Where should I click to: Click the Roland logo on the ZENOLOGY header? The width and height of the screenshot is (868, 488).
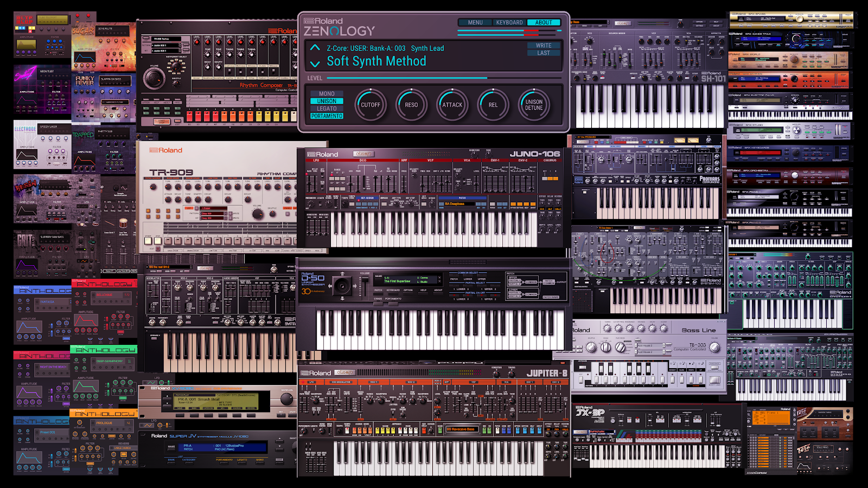[324, 21]
